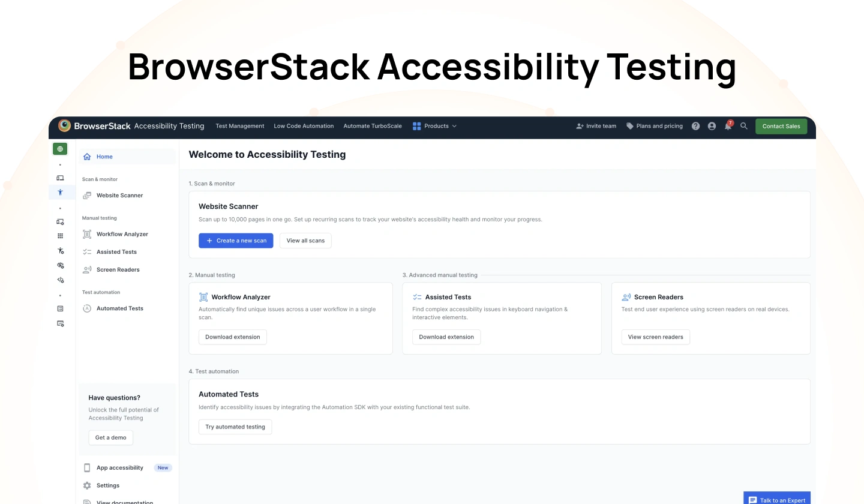
Task: Select the accessibility person icon in left rail
Action: (x=60, y=193)
